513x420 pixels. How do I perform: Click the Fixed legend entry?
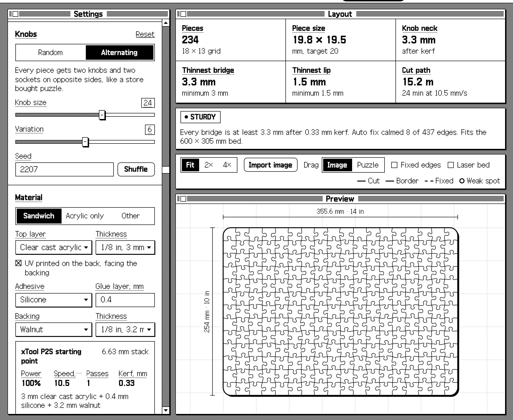pos(439,181)
